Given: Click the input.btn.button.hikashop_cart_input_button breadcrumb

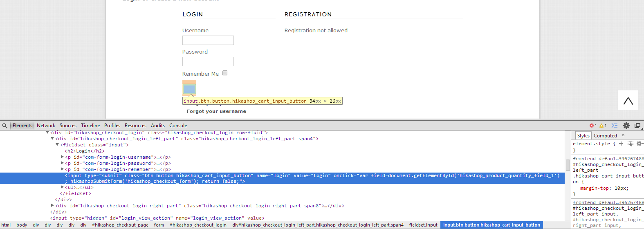Looking at the screenshot, I should [492, 225].
